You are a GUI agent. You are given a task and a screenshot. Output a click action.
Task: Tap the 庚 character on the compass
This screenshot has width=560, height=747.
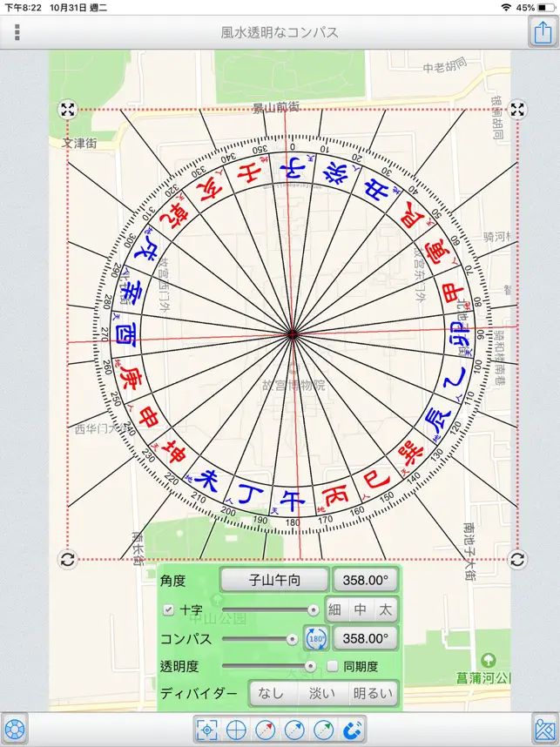click(130, 378)
